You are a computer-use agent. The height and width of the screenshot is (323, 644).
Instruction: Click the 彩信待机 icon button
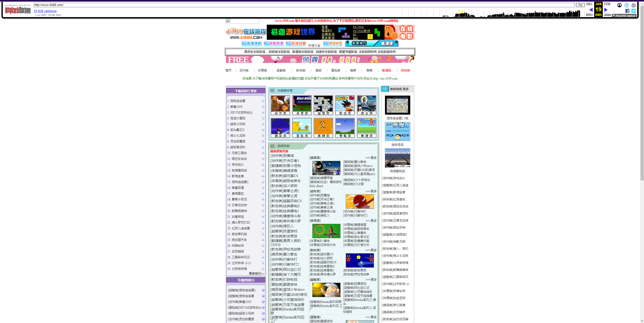[252, 44]
